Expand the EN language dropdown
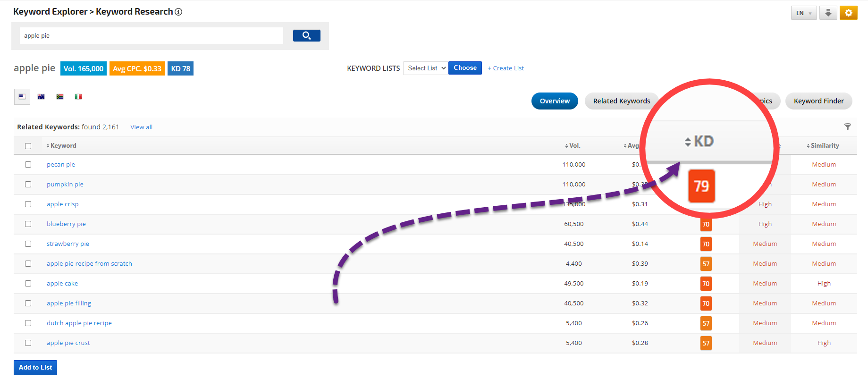 coord(803,13)
